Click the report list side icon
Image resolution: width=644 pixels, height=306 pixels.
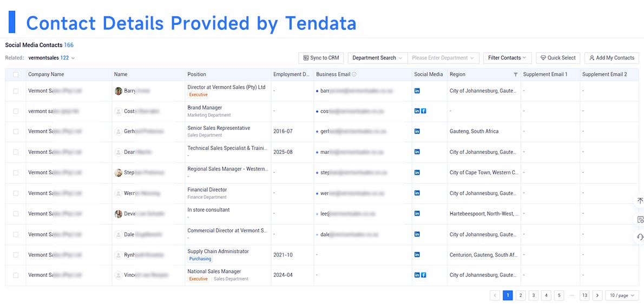[640, 219]
